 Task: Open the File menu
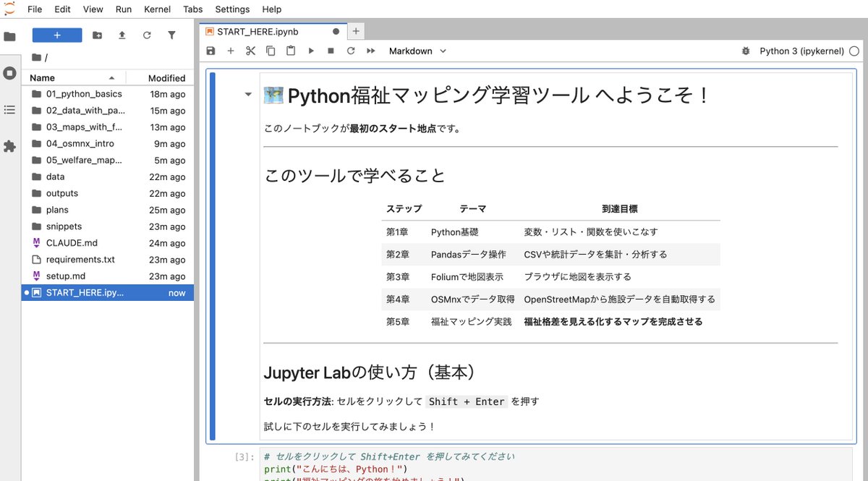pyautogui.click(x=35, y=9)
